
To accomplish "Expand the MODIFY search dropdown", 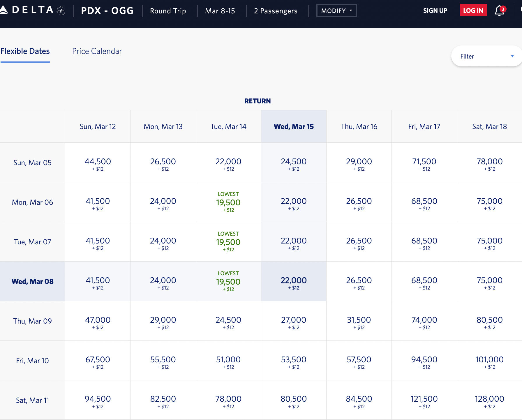I will pos(336,11).
